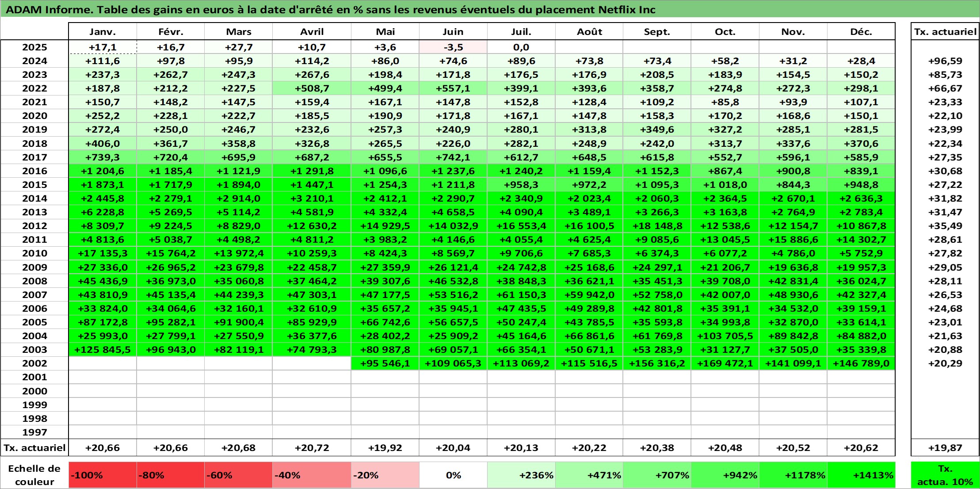Select cell +27 359,9 in May 2009
The image size is (980, 489).
click(x=385, y=267)
